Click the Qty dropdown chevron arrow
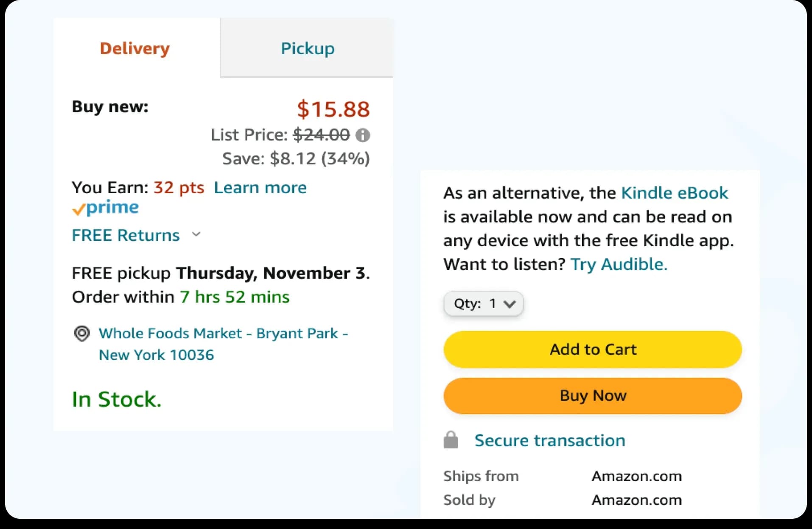Image resolution: width=812 pixels, height=529 pixels. (509, 303)
